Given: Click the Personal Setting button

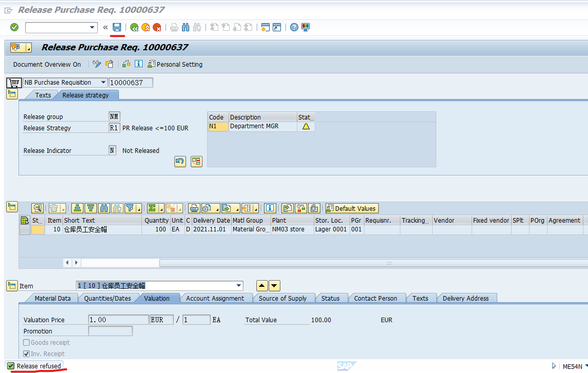Looking at the screenshot, I should click(175, 65).
